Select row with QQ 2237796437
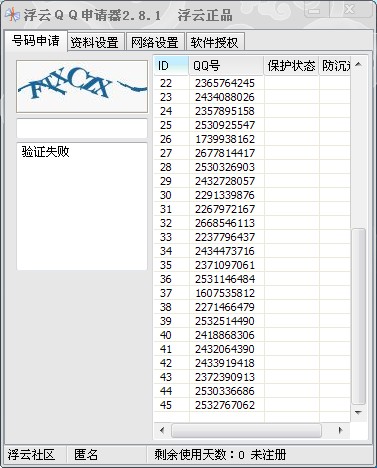This screenshot has height=468, width=377. pyautogui.click(x=252, y=237)
